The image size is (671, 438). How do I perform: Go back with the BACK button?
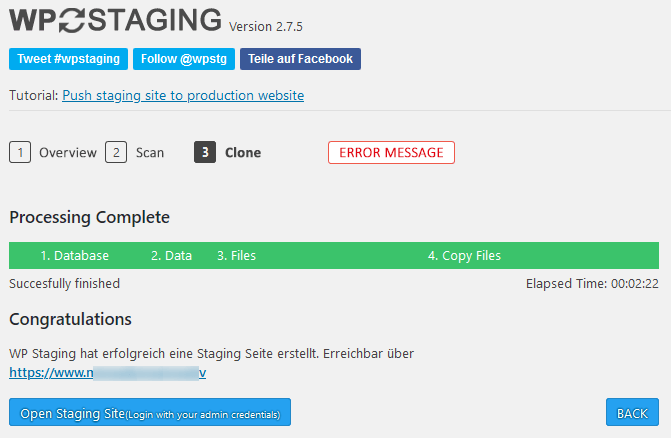[x=632, y=412]
